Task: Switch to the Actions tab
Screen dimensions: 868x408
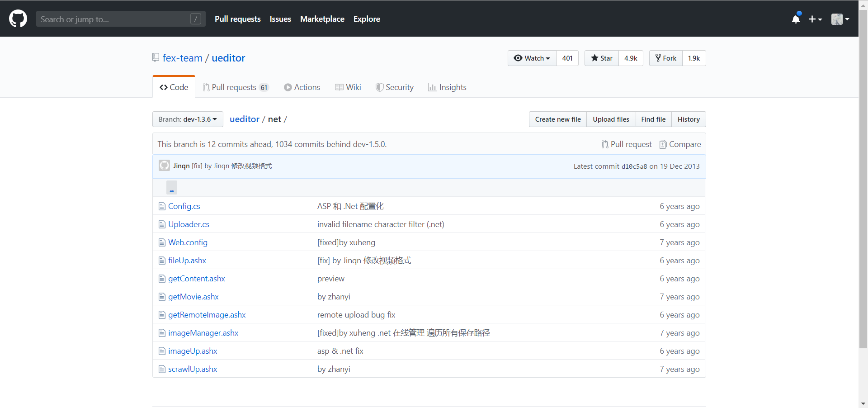Action: click(302, 87)
